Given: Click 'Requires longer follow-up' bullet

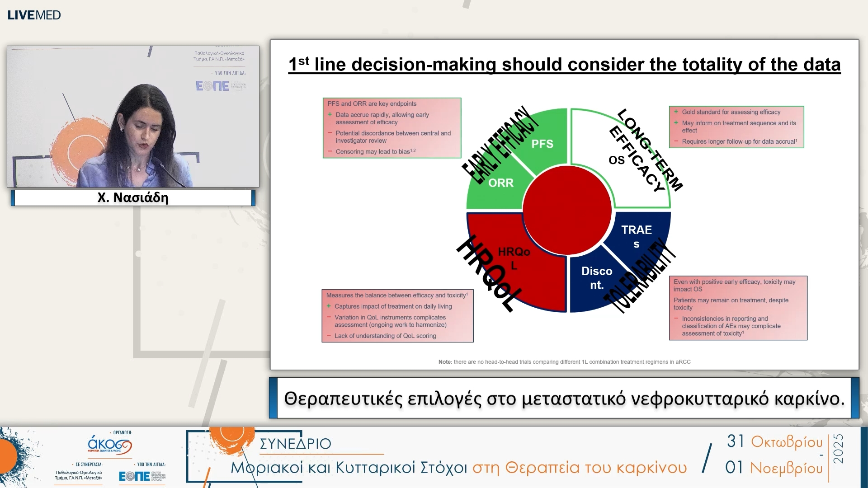Looking at the screenshot, I should 739,141.
